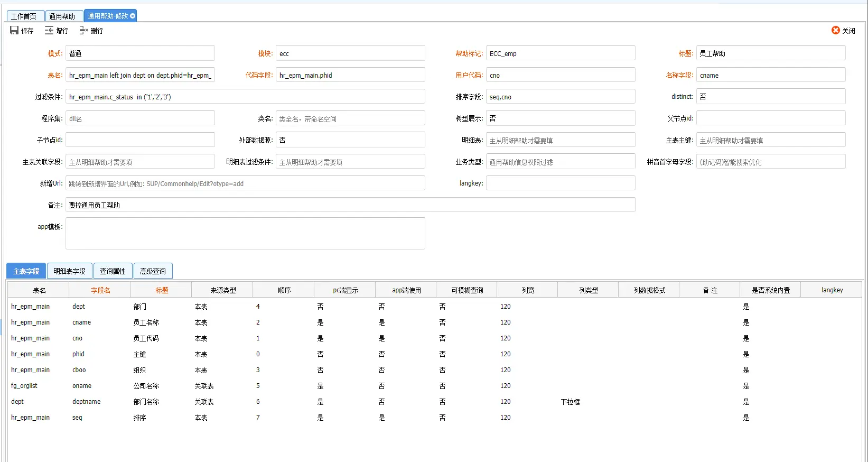The image size is (868, 462).
Task: Click the 列宽 column header
Action: pyautogui.click(x=528, y=290)
